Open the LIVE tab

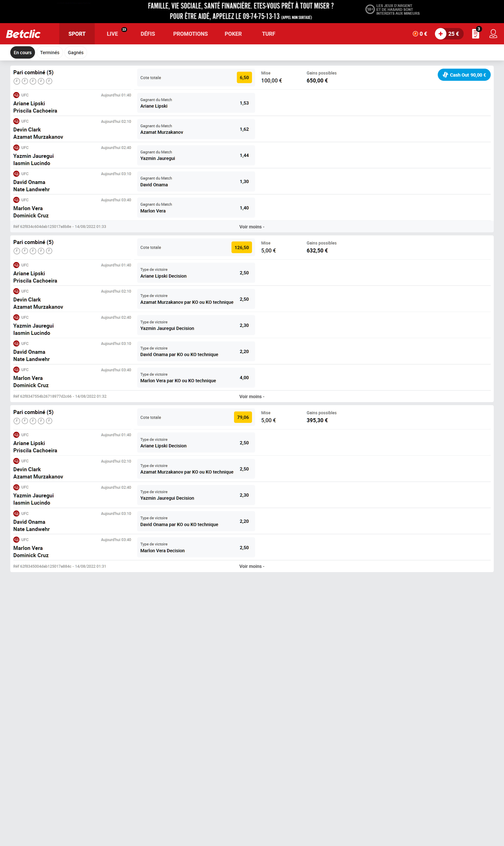[112, 34]
